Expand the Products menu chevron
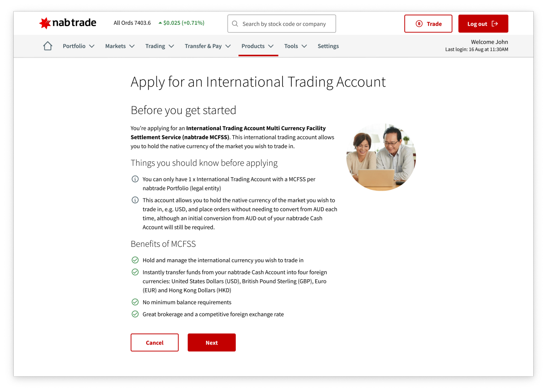 click(271, 46)
